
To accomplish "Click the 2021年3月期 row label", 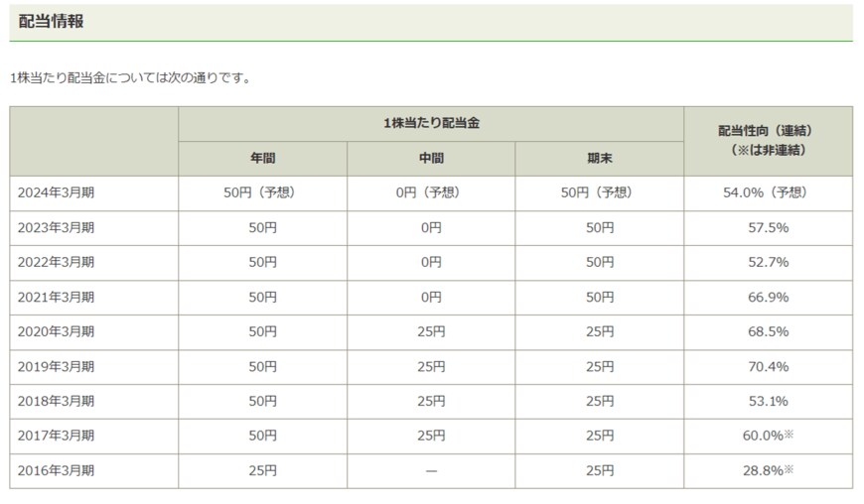I will (x=56, y=298).
